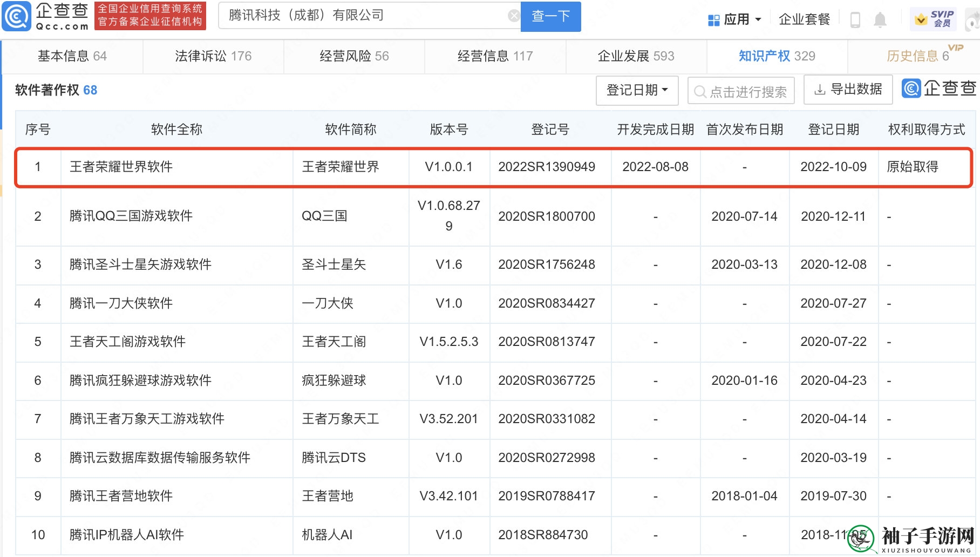Switch to the 企业发展 tab
The height and width of the screenshot is (557, 980).
(x=636, y=56)
